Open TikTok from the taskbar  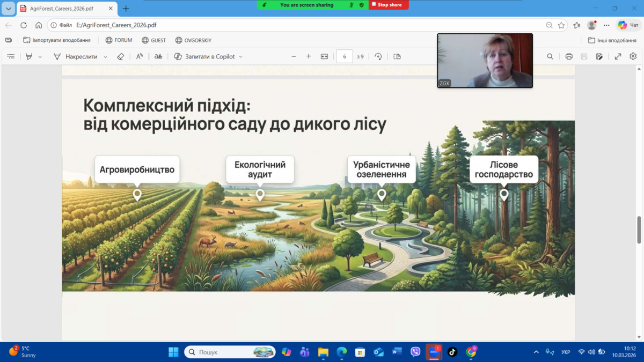(452, 352)
